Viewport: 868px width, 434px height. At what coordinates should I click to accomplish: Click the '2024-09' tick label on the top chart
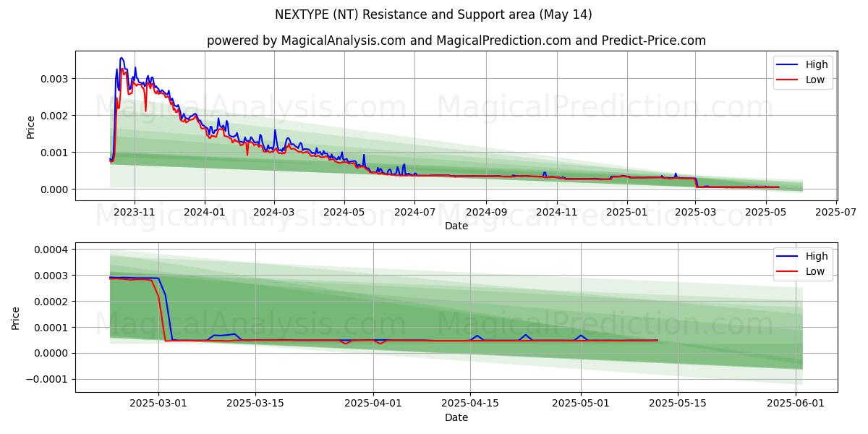485,212
